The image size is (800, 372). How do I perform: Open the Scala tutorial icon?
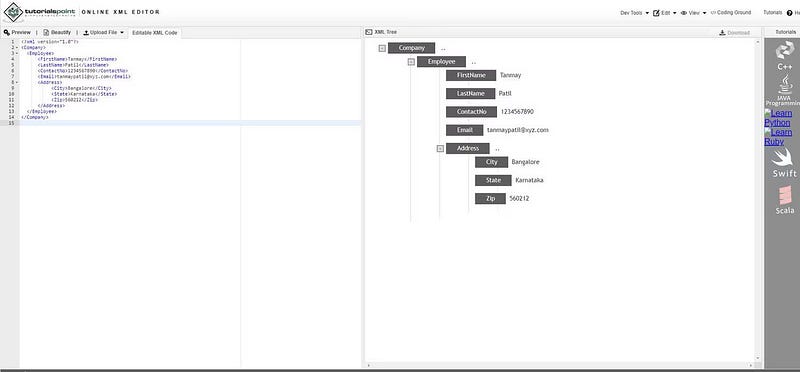click(785, 200)
